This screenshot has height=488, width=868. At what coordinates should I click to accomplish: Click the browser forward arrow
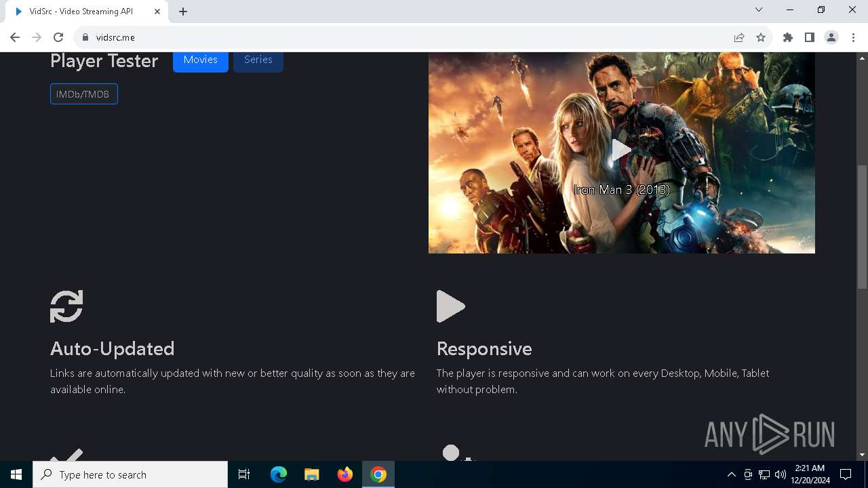(37, 37)
